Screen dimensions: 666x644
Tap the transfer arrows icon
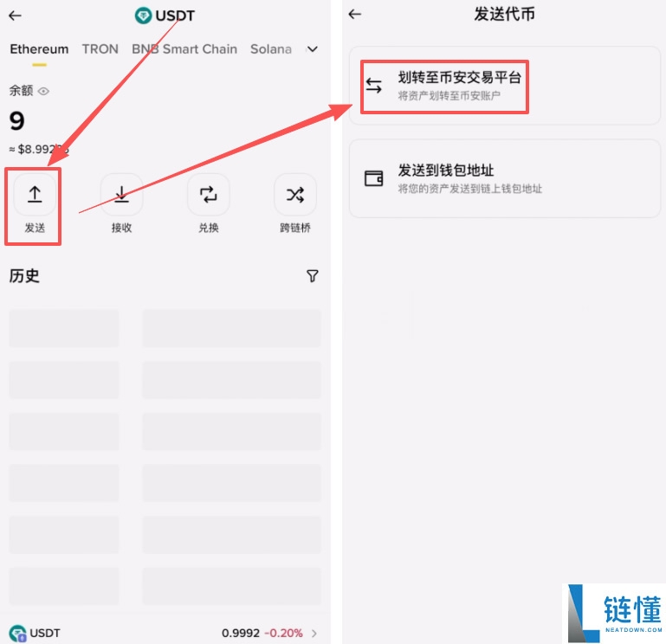point(374,86)
